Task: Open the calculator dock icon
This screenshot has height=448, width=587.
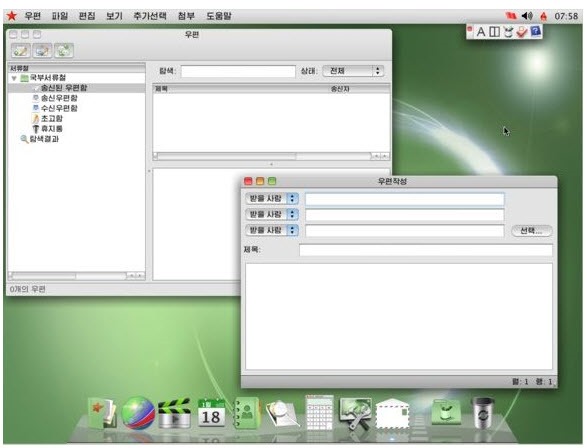Action: (319, 412)
